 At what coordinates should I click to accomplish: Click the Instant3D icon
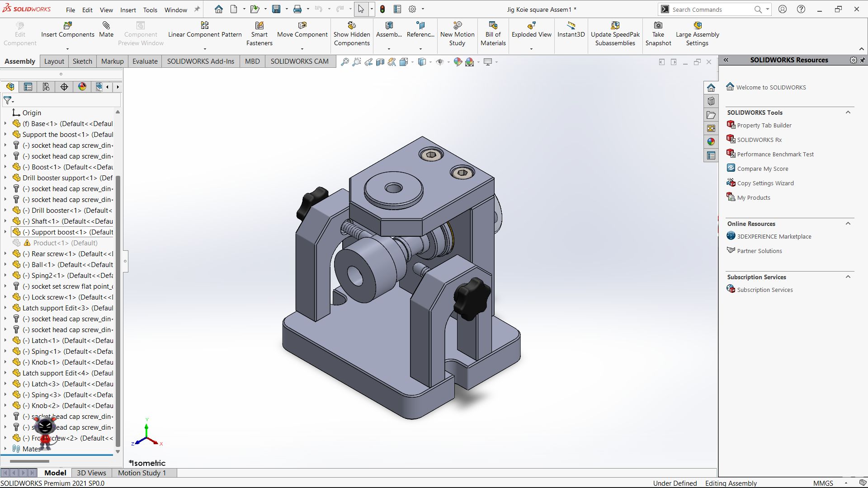click(571, 26)
